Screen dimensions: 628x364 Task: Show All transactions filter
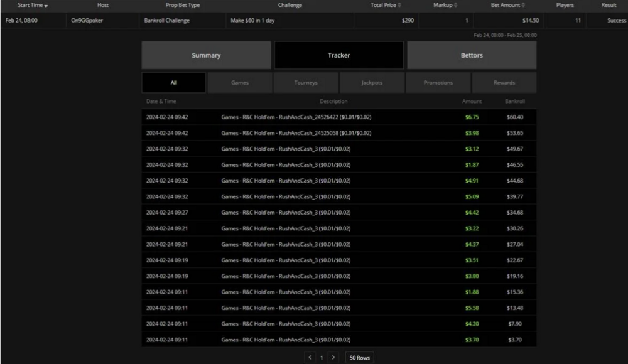[174, 82]
